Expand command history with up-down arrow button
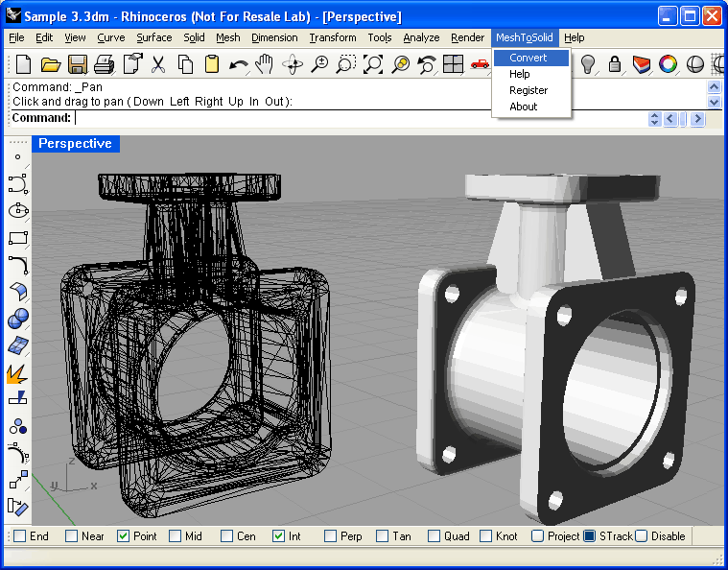Image resolution: width=728 pixels, height=570 pixels. [655, 119]
